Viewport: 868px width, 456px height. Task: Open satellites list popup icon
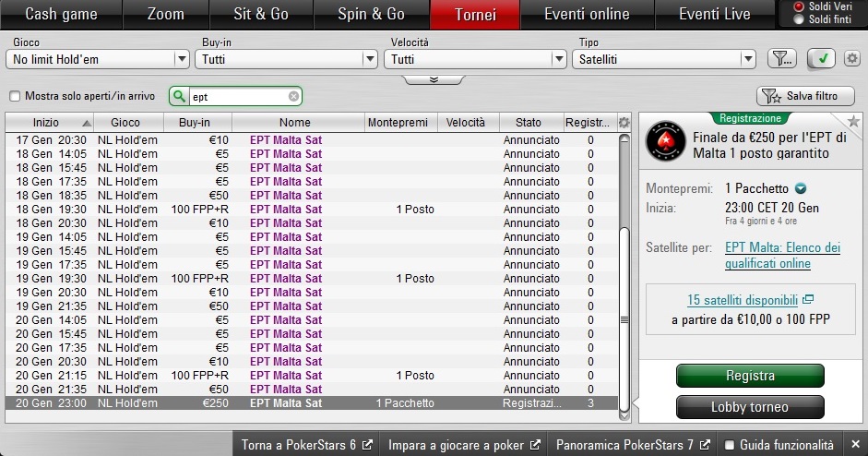[x=808, y=300]
